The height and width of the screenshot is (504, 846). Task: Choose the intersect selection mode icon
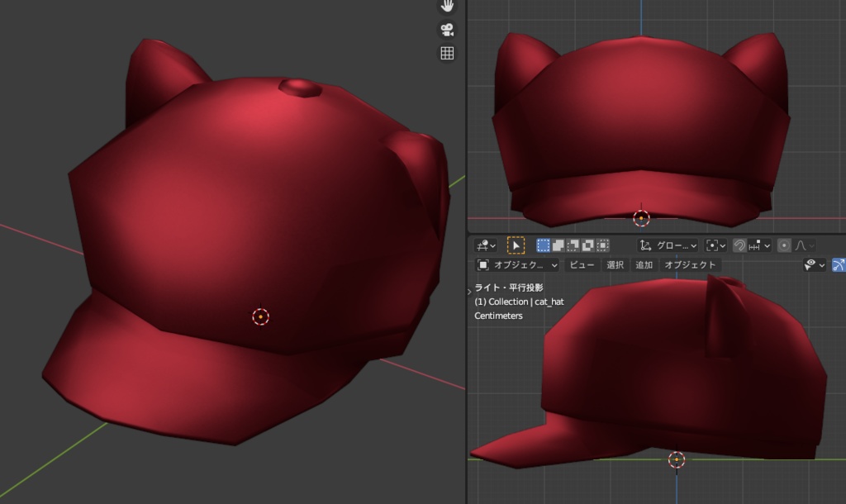(x=602, y=245)
